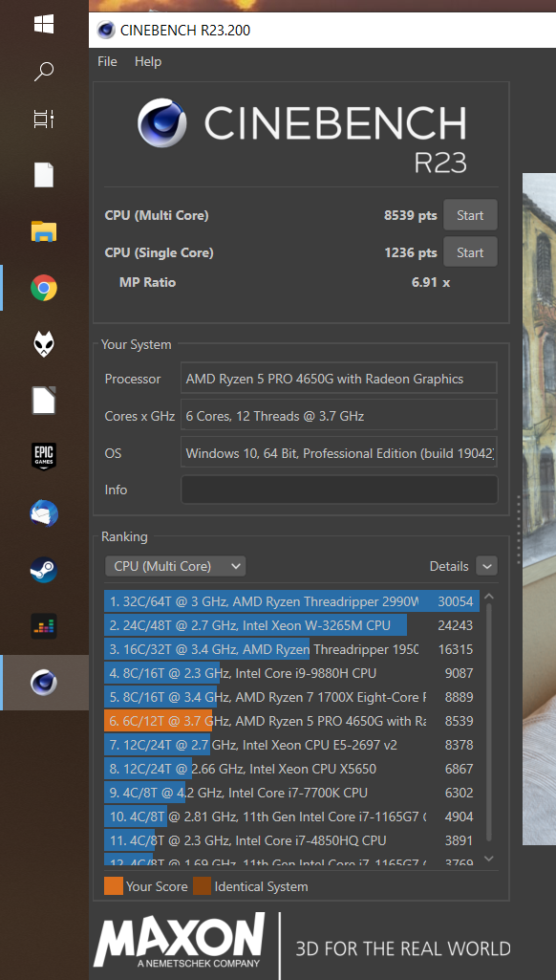Click the ranking list vertical scrollbar thumb
The height and width of the screenshot is (980, 556).
pyautogui.click(x=489, y=722)
